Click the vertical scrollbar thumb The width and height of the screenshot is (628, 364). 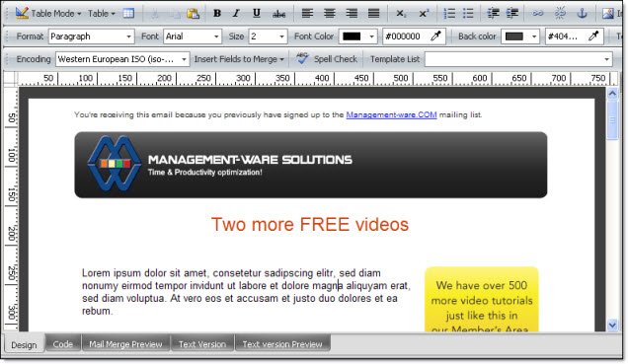(612, 119)
